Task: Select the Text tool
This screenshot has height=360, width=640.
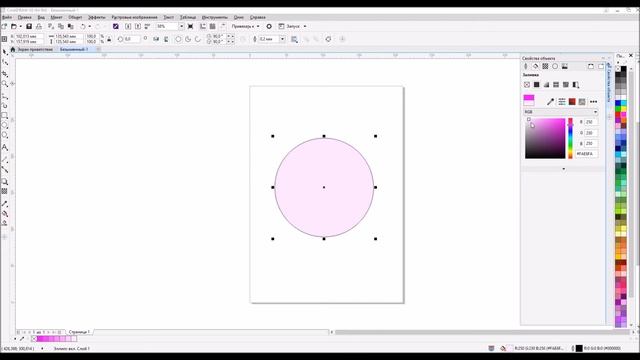Action: pos(5,147)
